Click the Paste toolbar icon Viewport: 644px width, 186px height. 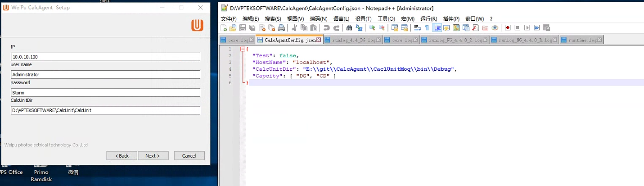(x=313, y=27)
